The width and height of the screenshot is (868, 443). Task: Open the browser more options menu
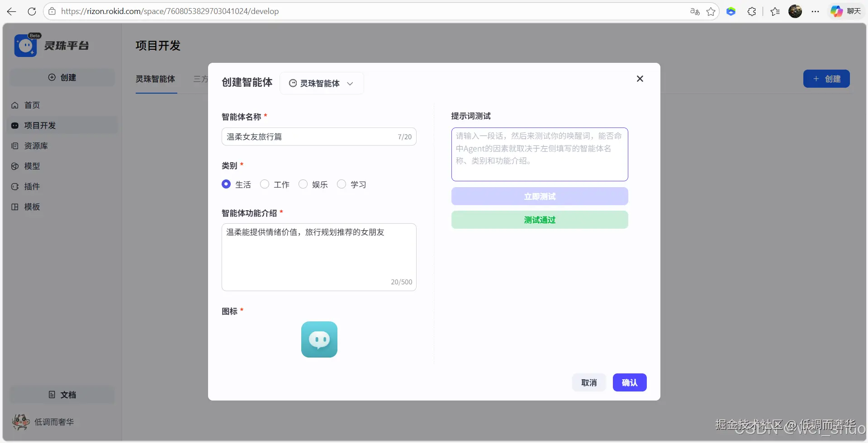tap(816, 11)
